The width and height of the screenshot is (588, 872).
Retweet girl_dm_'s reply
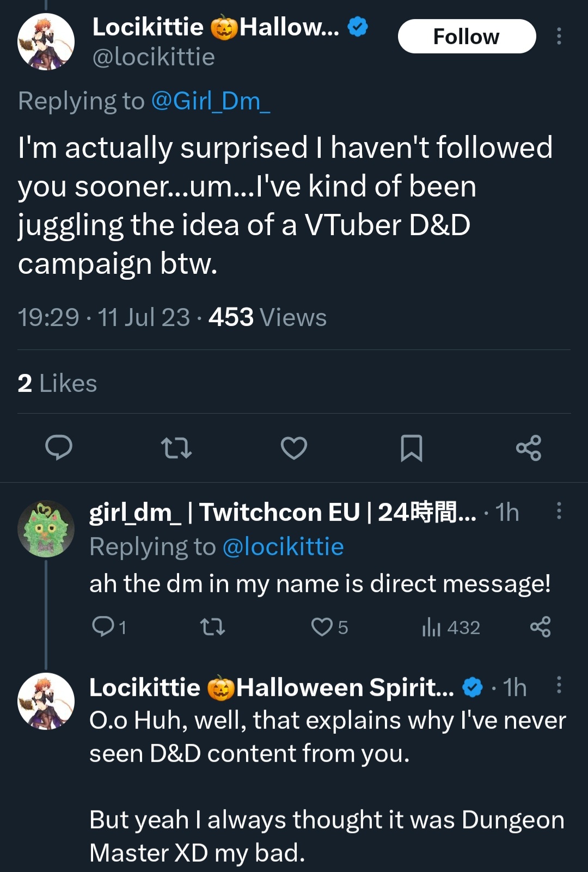click(212, 627)
